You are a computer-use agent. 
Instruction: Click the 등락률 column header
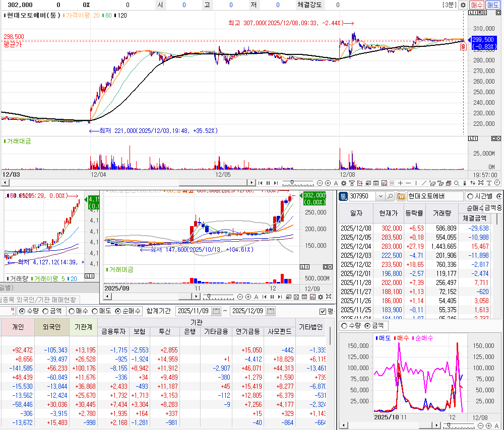[415, 213]
